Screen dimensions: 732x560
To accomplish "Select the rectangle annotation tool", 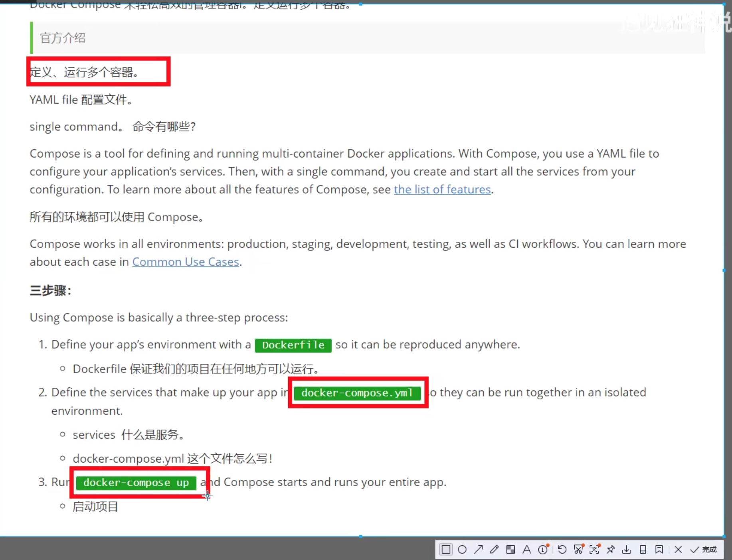I will tap(446, 550).
